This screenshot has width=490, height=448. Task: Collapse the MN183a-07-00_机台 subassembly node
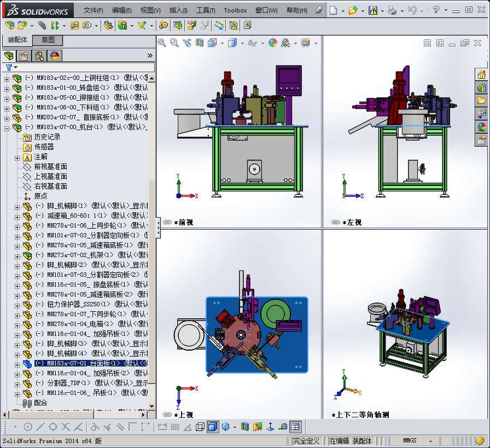point(7,129)
